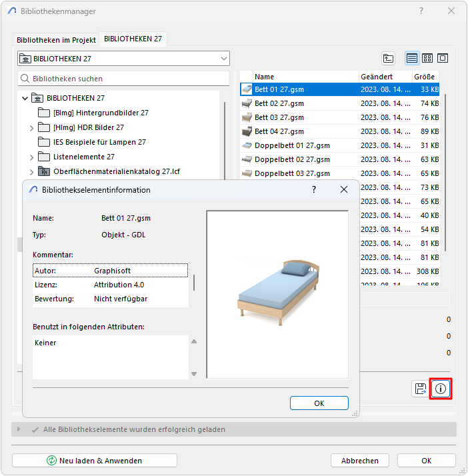Expand the Listenelemente 27 folder

(x=31, y=157)
